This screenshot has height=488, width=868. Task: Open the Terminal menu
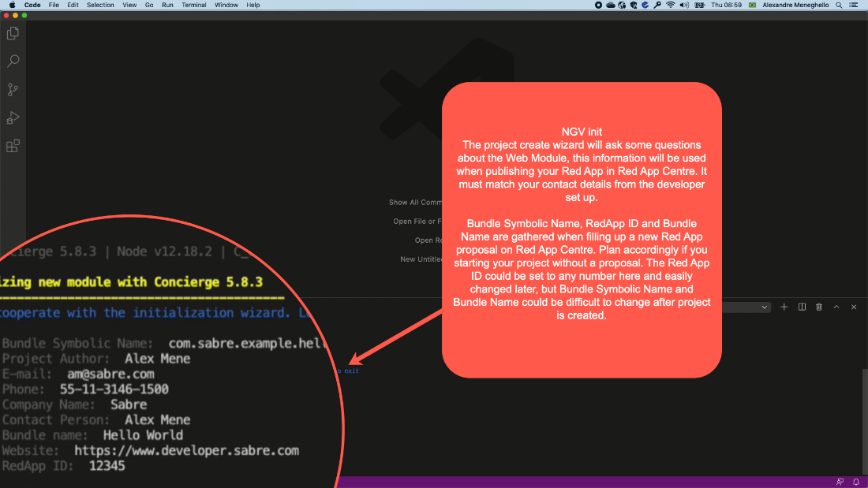(x=194, y=5)
